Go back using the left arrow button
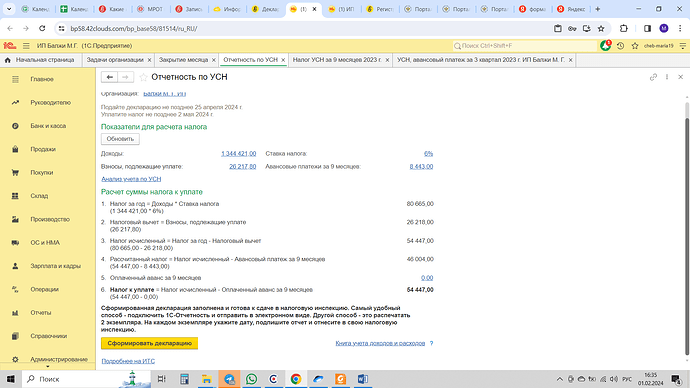The image size is (690, 388). pyautogui.click(x=110, y=77)
